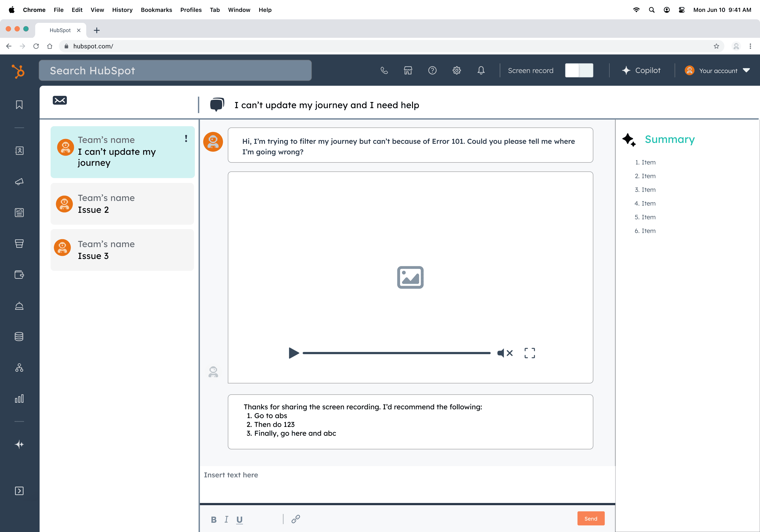The width and height of the screenshot is (760, 532).
Task: Expand the left sidebar with arrow icon
Action: point(19,491)
